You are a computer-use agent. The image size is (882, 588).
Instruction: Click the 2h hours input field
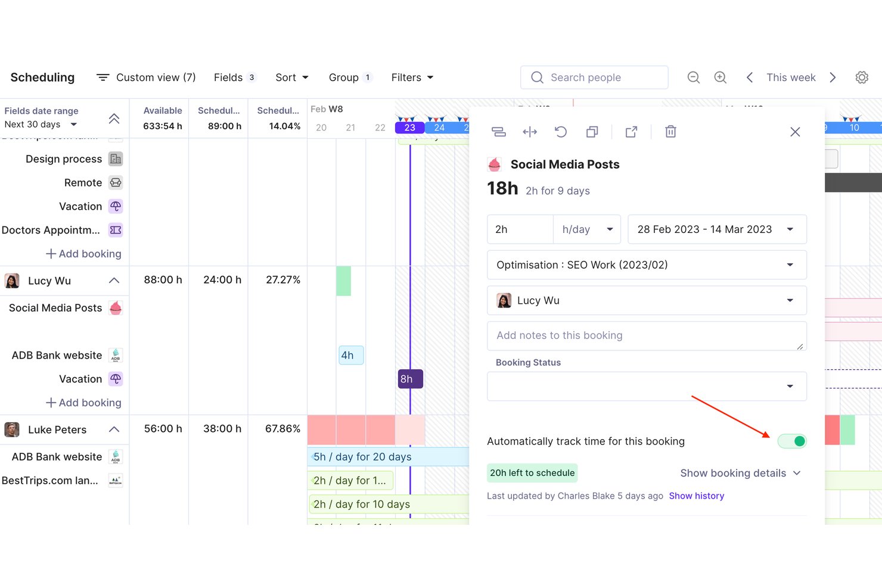pos(520,229)
